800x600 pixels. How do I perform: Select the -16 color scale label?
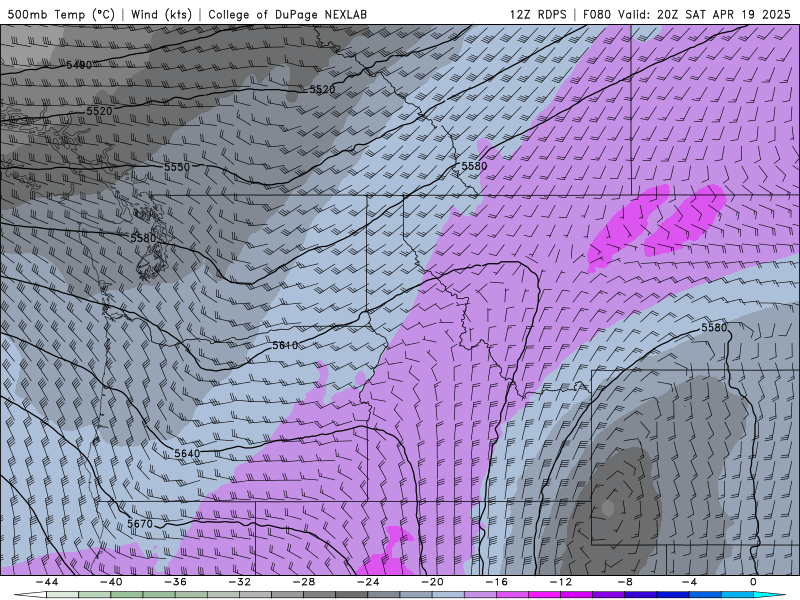click(x=497, y=582)
